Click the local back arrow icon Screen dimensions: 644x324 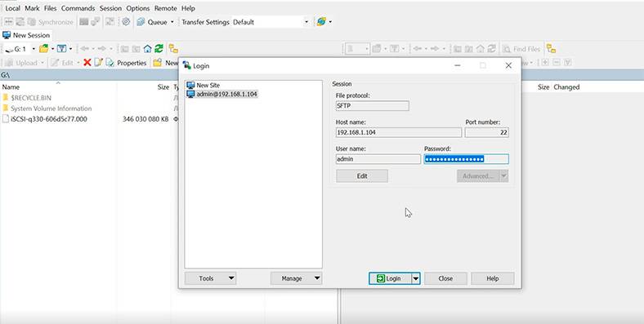coord(85,49)
